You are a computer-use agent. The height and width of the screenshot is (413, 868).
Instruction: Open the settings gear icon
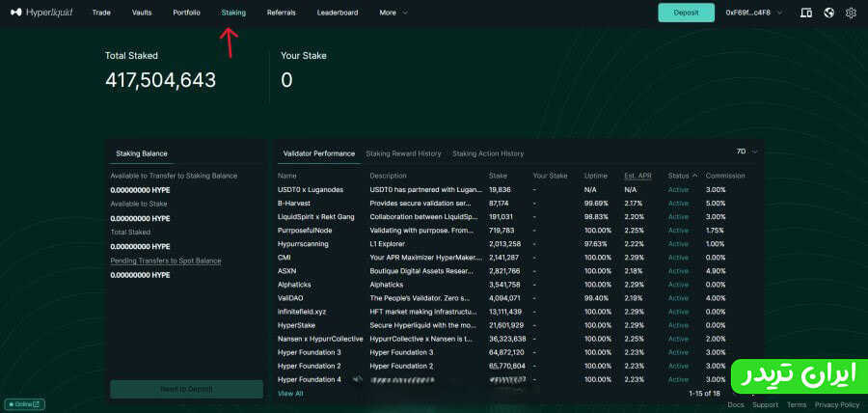coord(851,13)
